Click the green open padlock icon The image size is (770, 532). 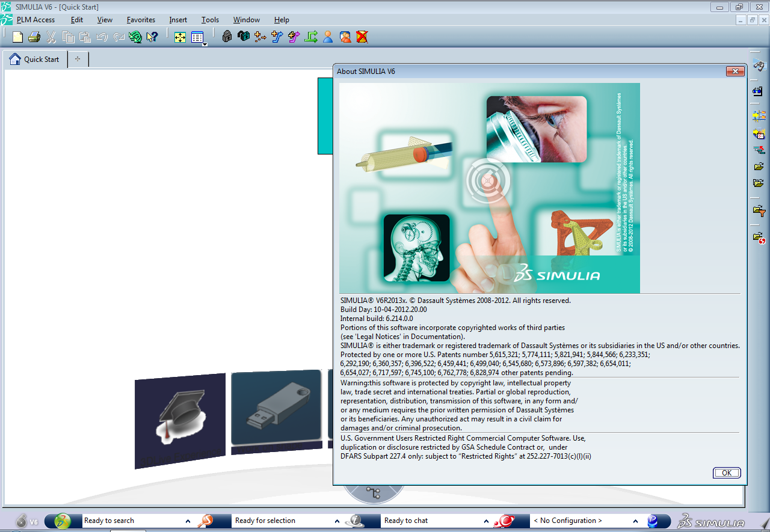244,37
